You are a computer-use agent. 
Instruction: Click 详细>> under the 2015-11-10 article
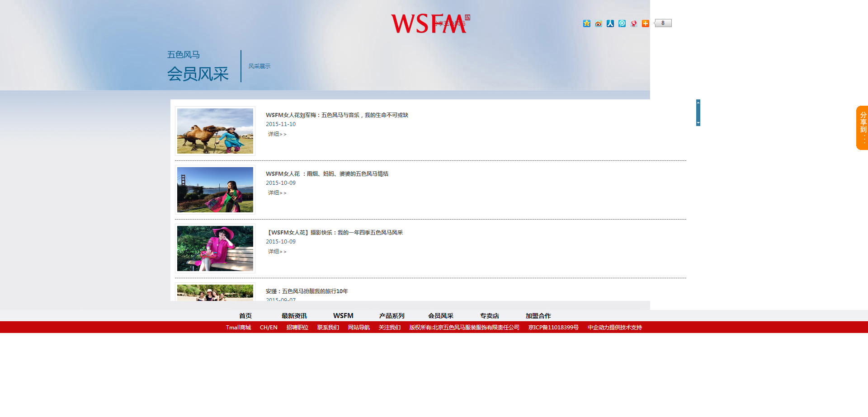pos(277,134)
